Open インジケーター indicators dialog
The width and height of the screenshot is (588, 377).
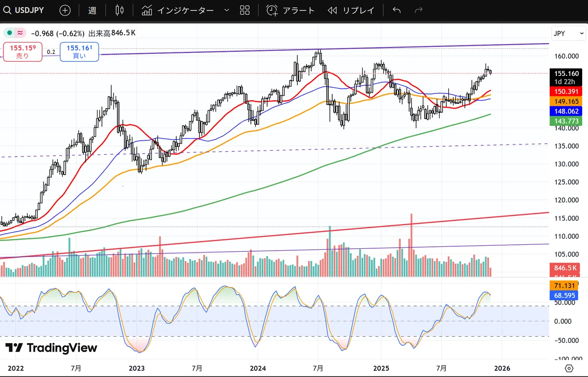pos(177,10)
